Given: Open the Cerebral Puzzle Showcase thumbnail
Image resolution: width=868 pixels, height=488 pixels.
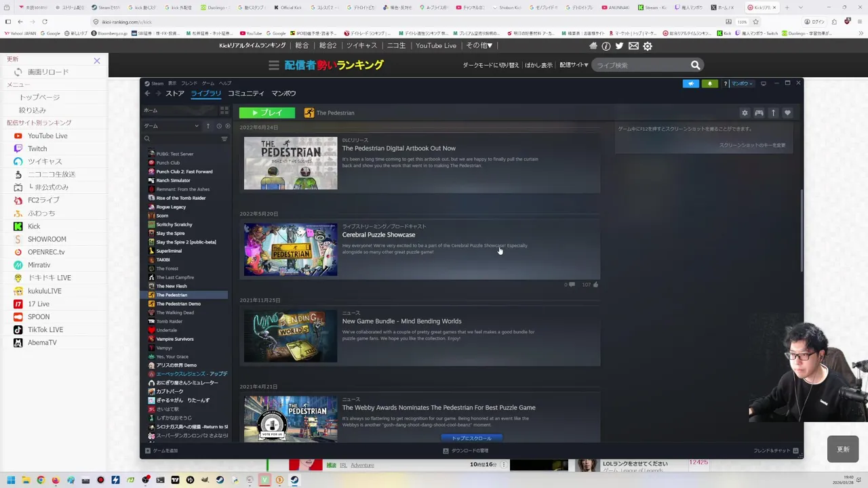Looking at the screenshot, I should pyautogui.click(x=290, y=249).
